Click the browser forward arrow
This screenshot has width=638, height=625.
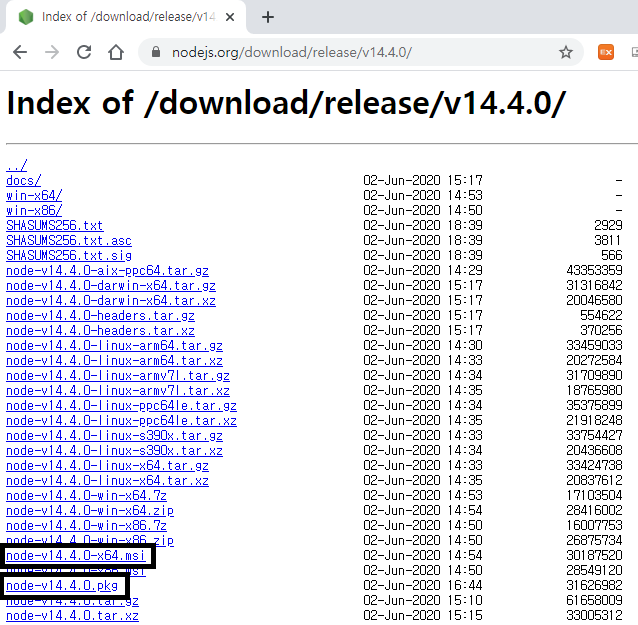(52, 52)
